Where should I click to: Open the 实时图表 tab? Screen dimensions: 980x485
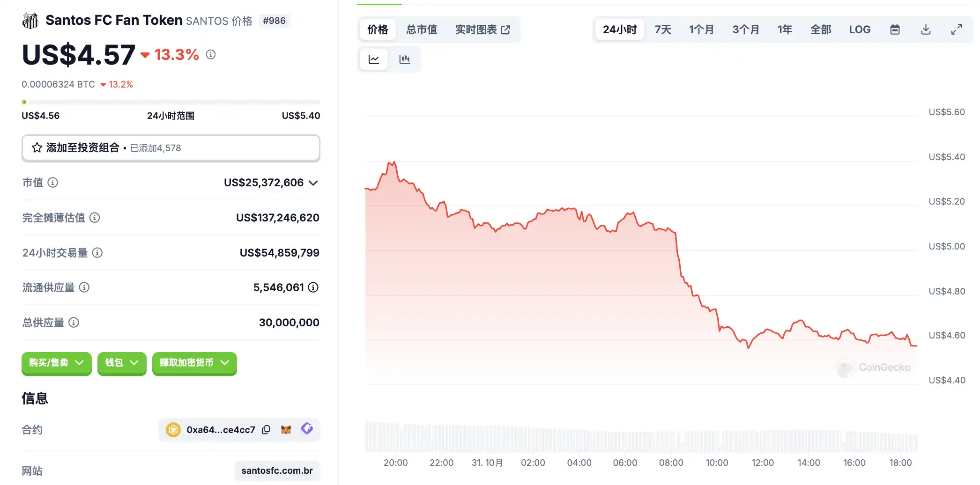tap(483, 30)
